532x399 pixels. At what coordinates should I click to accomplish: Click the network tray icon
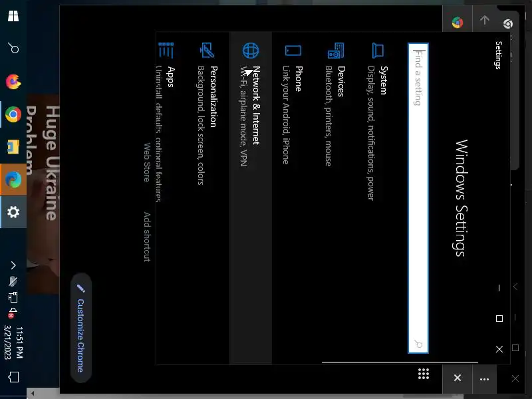[x=13, y=297]
